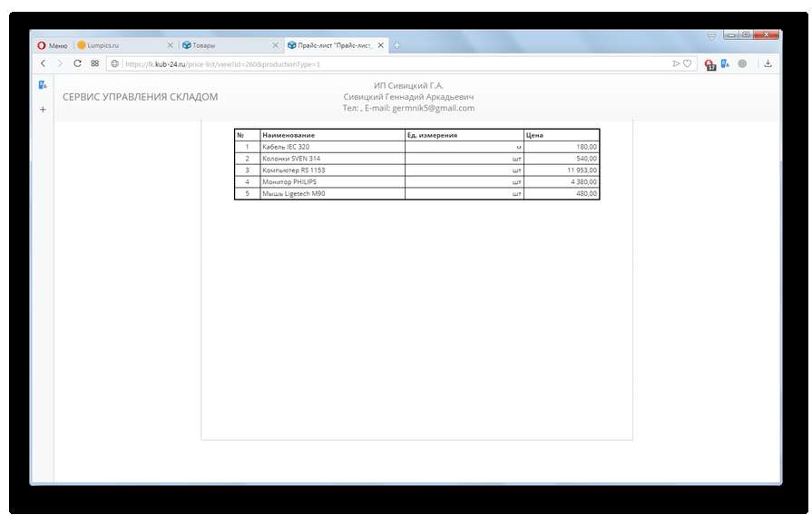This screenshot has height=515, width=812.
Task: Bookmark page with the heart icon
Action: 687,63
